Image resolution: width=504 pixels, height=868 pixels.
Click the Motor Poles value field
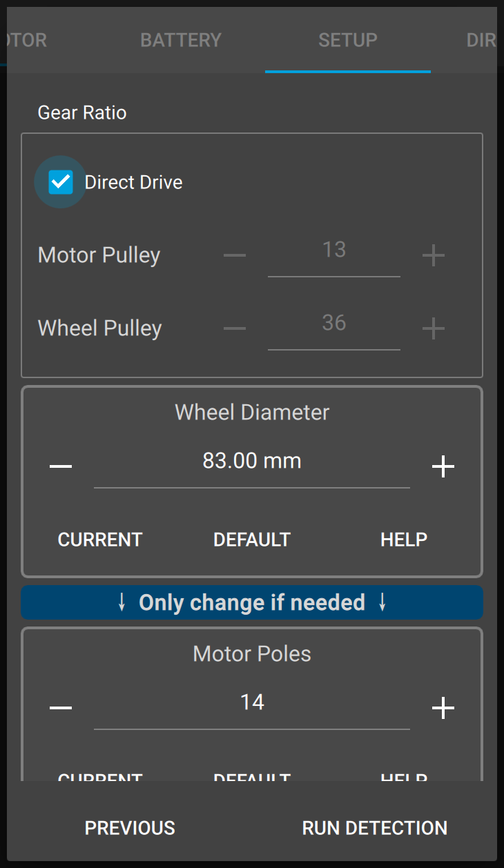pyautogui.click(x=252, y=702)
